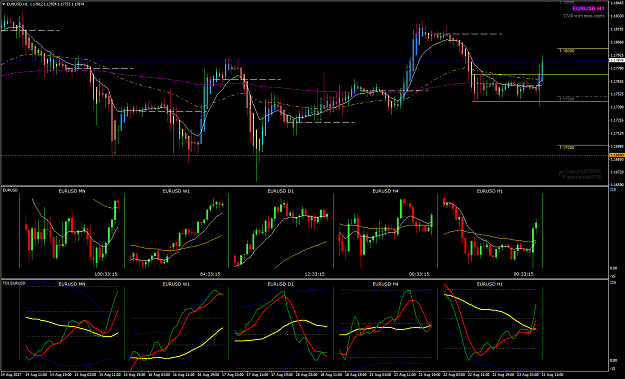Screen dimensions: 625x379
Task: Click EURUSD H4 title above candlestick mini-chart
Action: coord(385,191)
